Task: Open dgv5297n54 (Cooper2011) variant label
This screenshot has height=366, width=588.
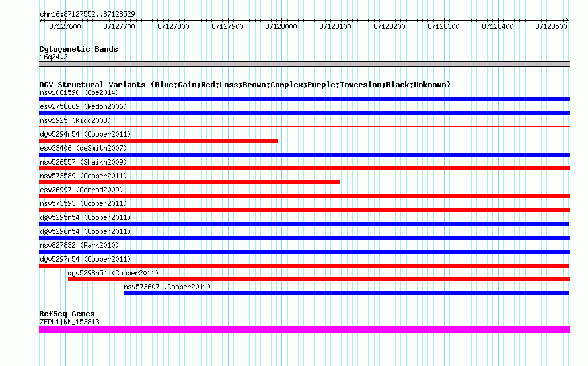Action: [x=85, y=259]
